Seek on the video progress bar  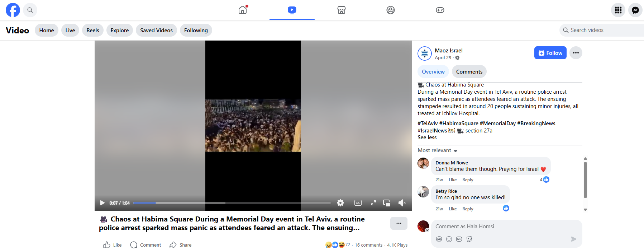coord(232,203)
